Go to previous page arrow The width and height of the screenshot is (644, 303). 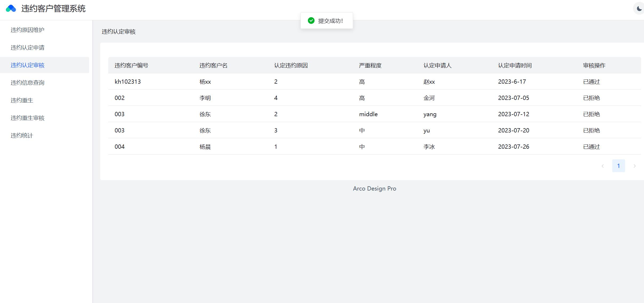(602, 166)
